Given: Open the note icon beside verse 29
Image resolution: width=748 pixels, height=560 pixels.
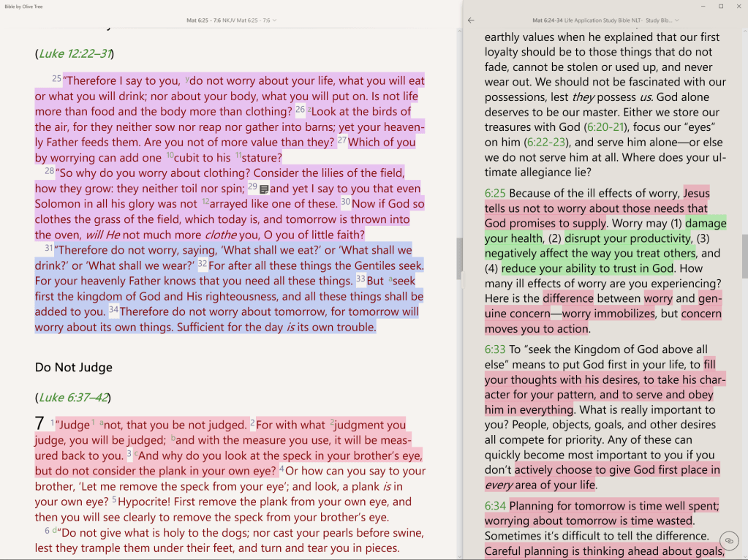Looking at the screenshot, I should pyautogui.click(x=265, y=189).
